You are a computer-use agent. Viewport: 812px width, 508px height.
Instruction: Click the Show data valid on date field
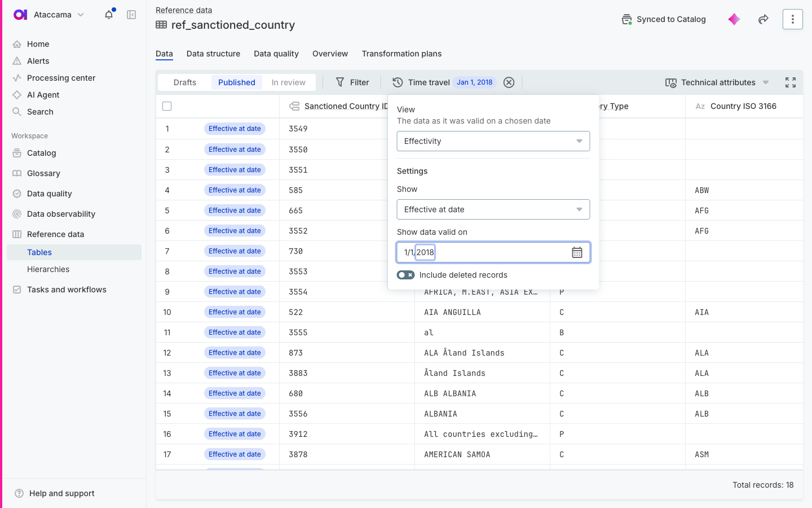[493, 252]
